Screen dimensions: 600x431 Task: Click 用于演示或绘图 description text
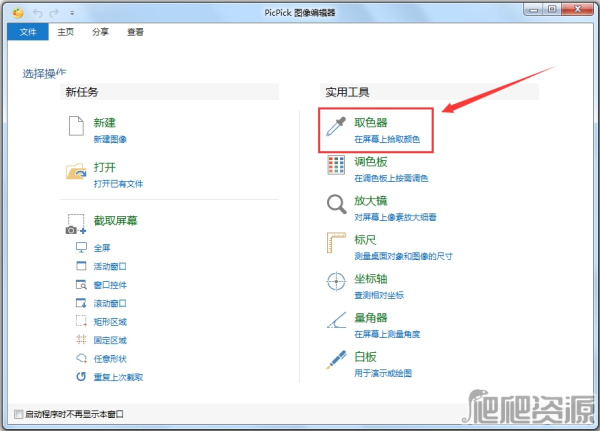click(383, 373)
